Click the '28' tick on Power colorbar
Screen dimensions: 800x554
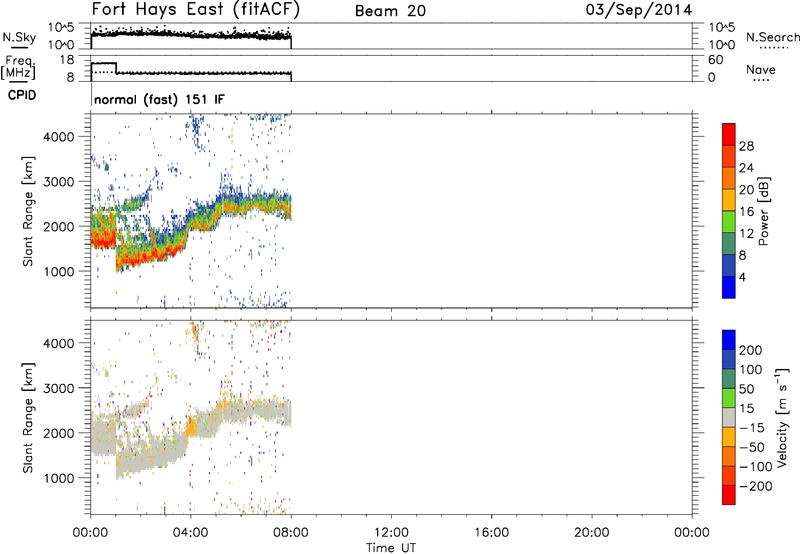746,146
